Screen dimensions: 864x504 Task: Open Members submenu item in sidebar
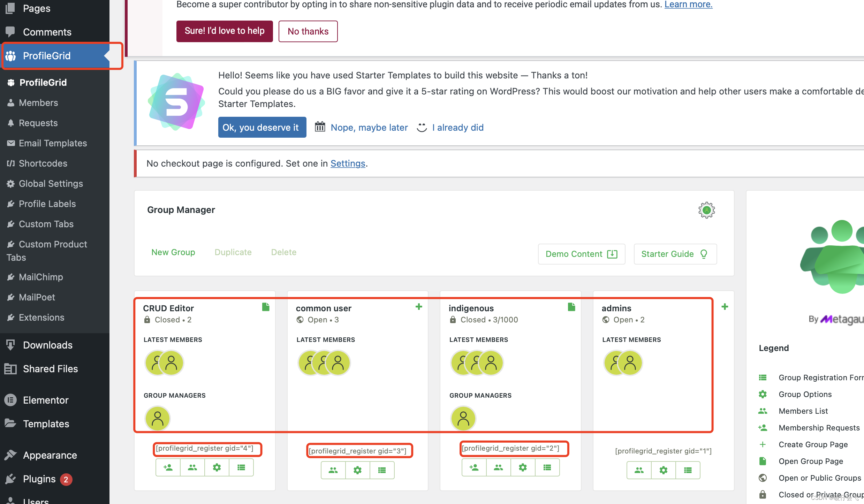38,103
